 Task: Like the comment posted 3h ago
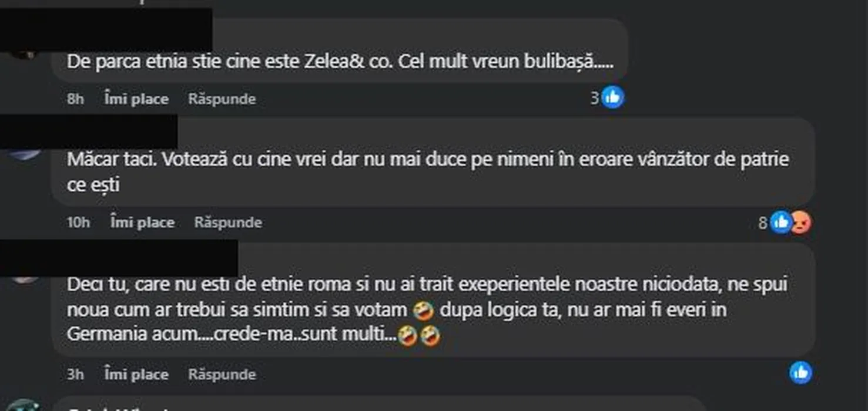136,374
